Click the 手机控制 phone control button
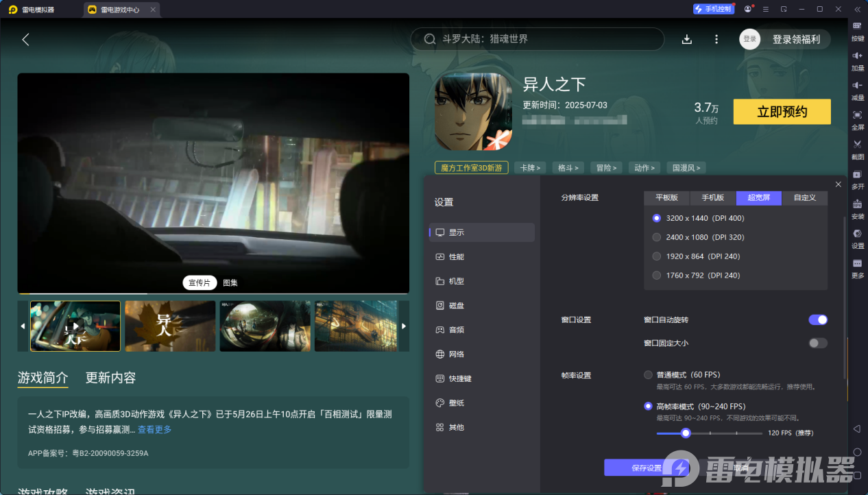Viewport: 868px width, 495px height. 714,10
